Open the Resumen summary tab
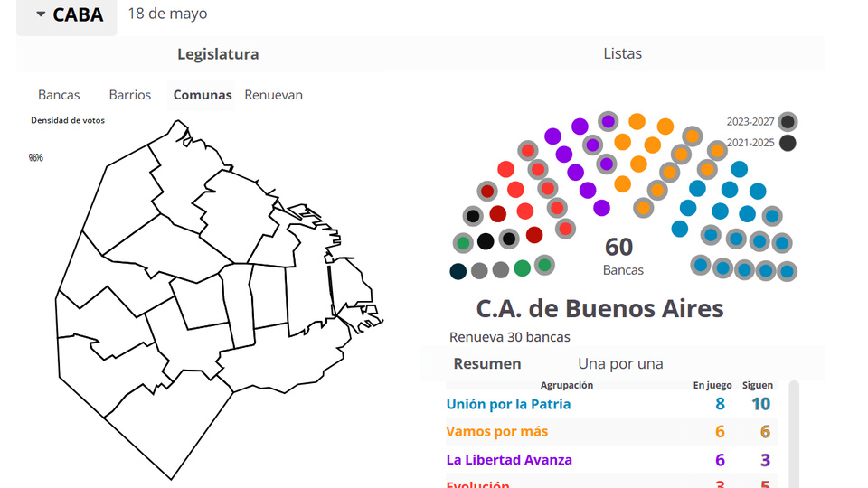 486,363
